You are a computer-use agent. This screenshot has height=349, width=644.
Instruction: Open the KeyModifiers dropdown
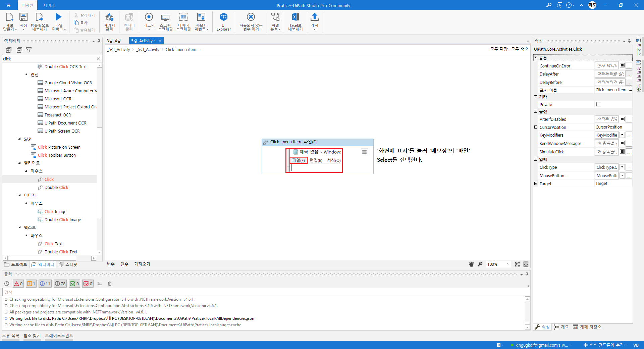622,135
